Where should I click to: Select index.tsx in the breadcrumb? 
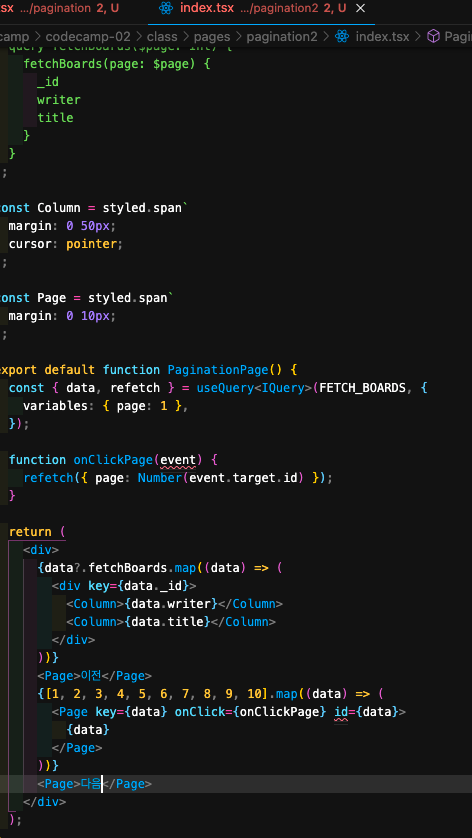point(382,37)
